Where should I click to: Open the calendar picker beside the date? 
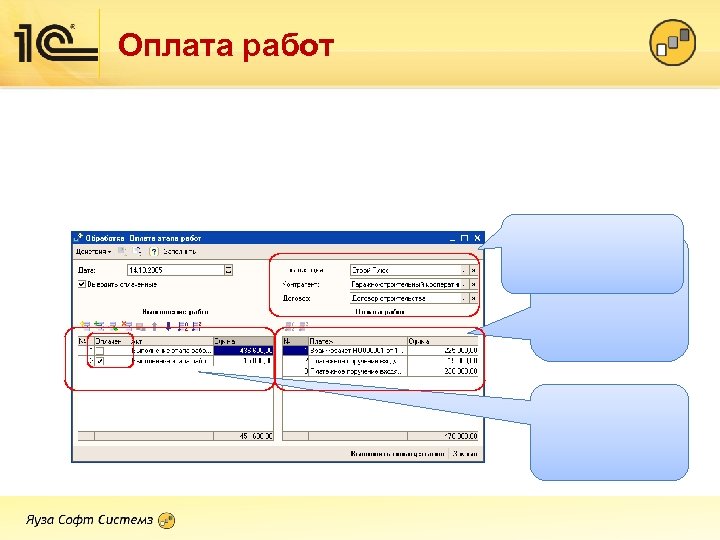[x=228, y=270]
